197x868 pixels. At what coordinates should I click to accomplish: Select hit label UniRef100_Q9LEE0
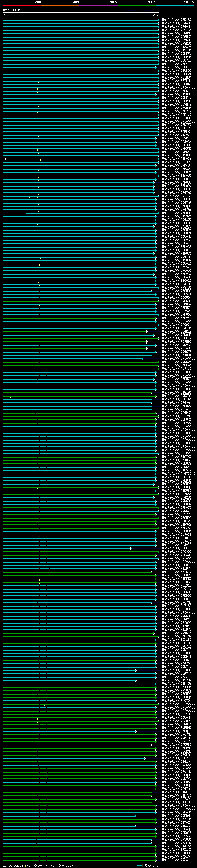[x=177, y=54]
